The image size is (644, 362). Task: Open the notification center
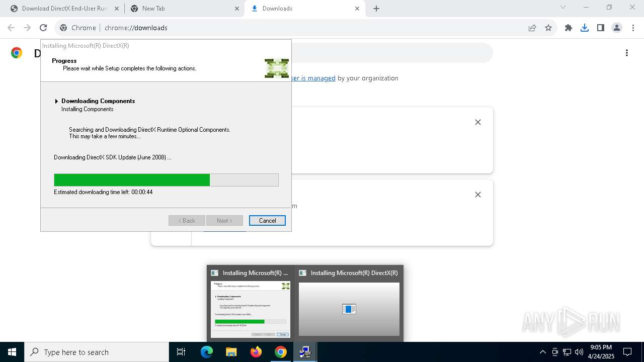[x=627, y=352]
